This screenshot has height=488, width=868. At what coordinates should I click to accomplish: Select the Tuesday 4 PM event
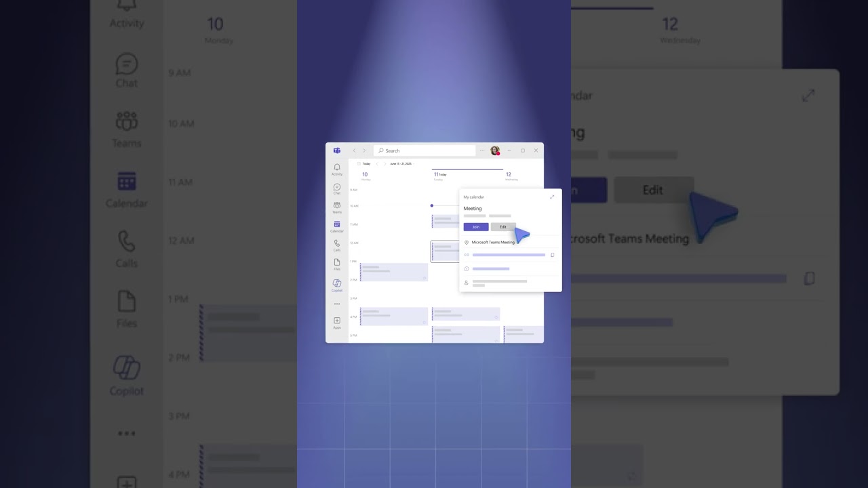pos(466,314)
